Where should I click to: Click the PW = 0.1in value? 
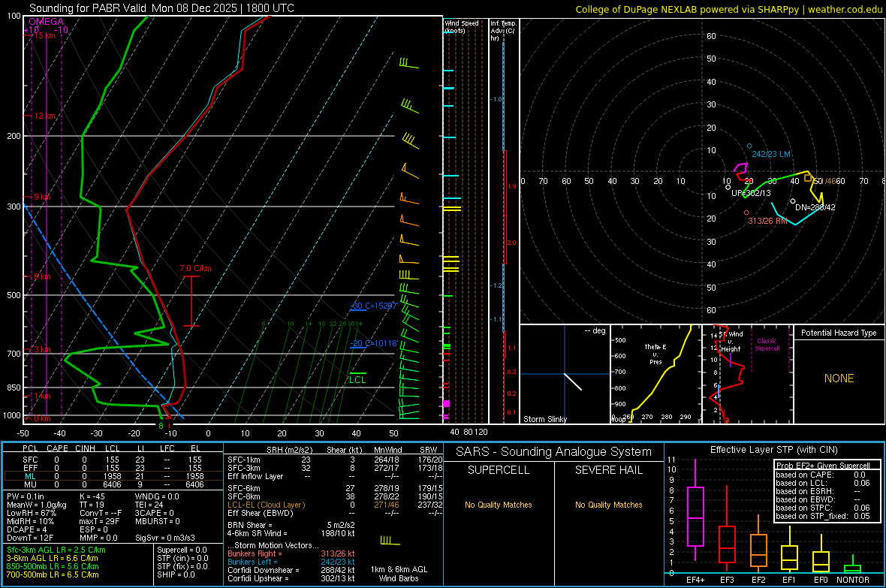coord(26,496)
